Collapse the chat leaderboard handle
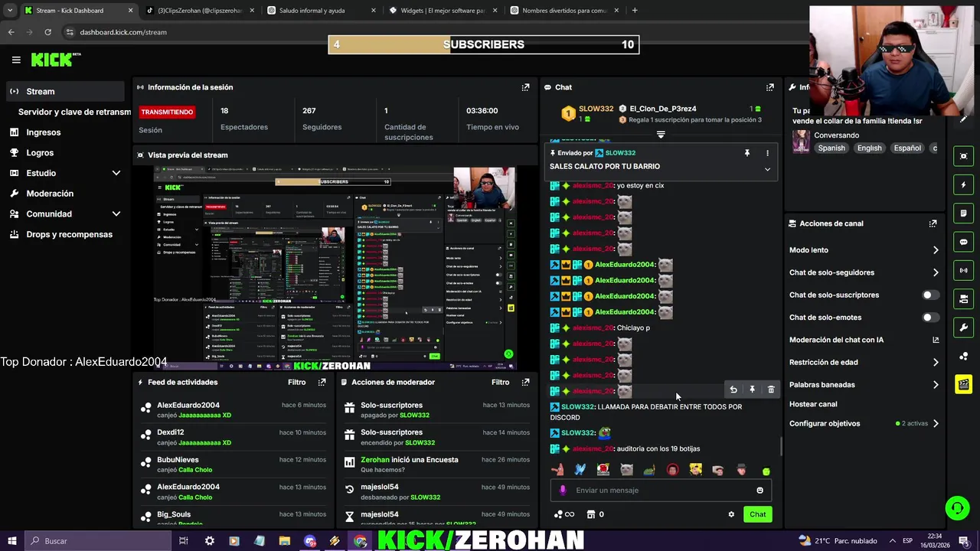This screenshot has height=551, width=980. [x=661, y=135]
